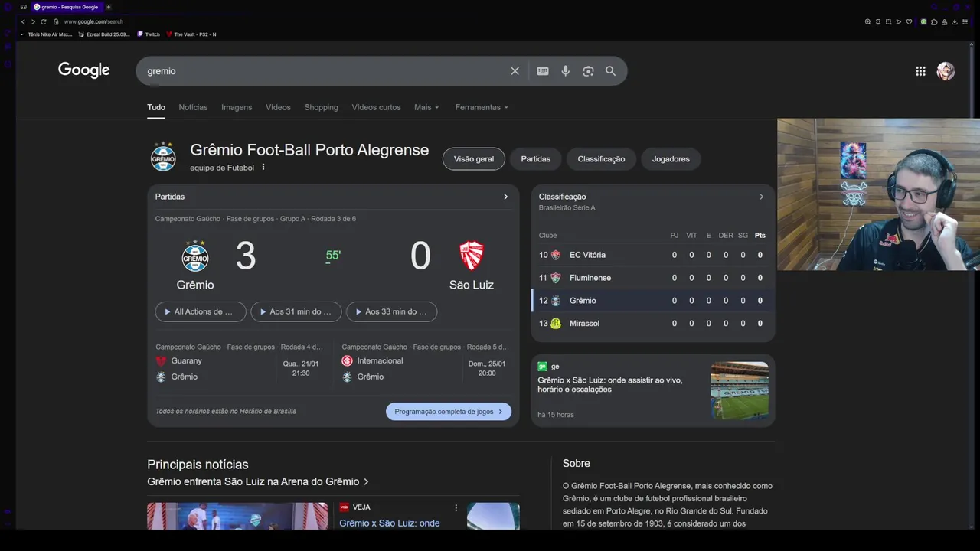Click the send arrow icon in address bar

(x=899, y=22)
